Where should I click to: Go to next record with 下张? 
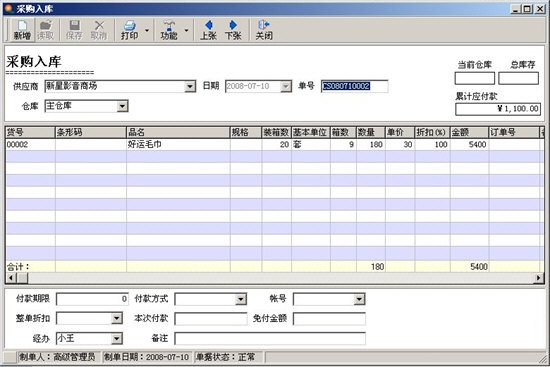tap(233, 30)
